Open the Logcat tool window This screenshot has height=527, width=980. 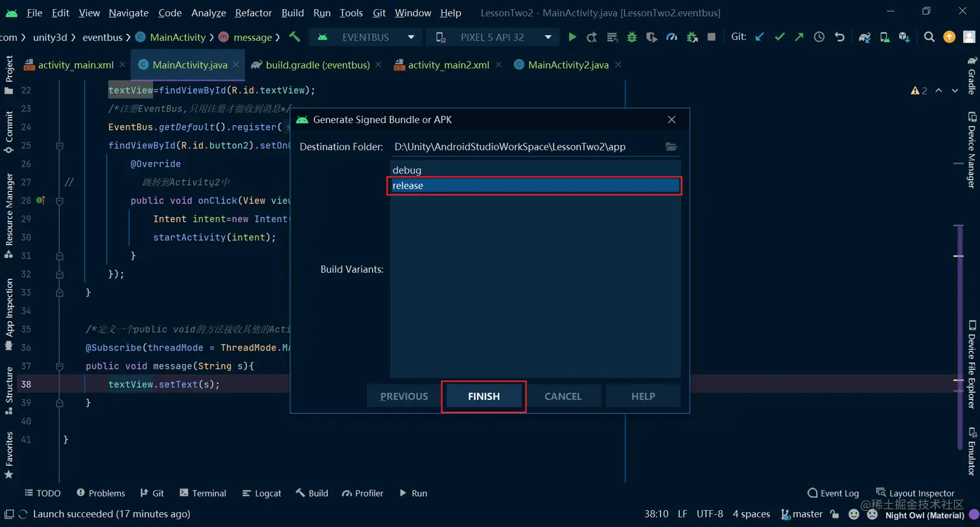(261, 493)
